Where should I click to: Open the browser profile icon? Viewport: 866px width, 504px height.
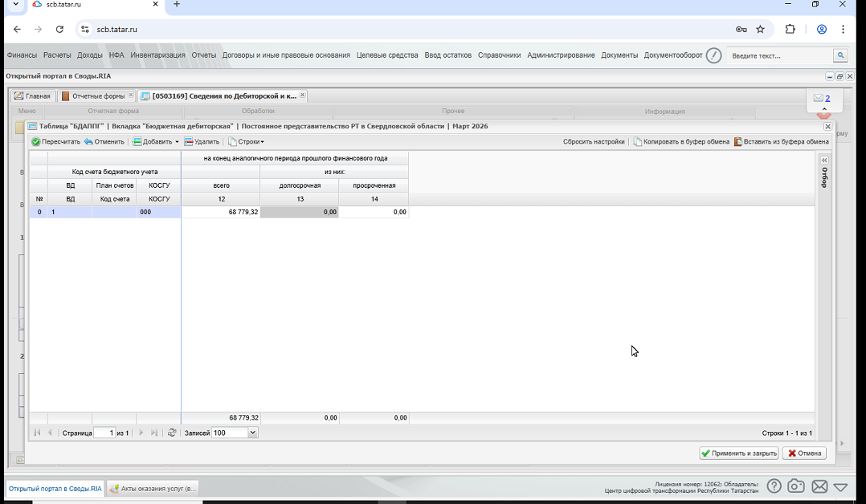click(822, 29)
